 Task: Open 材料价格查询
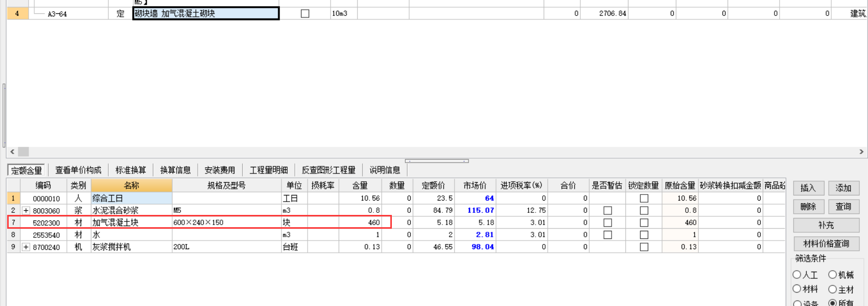coord(826,244)
